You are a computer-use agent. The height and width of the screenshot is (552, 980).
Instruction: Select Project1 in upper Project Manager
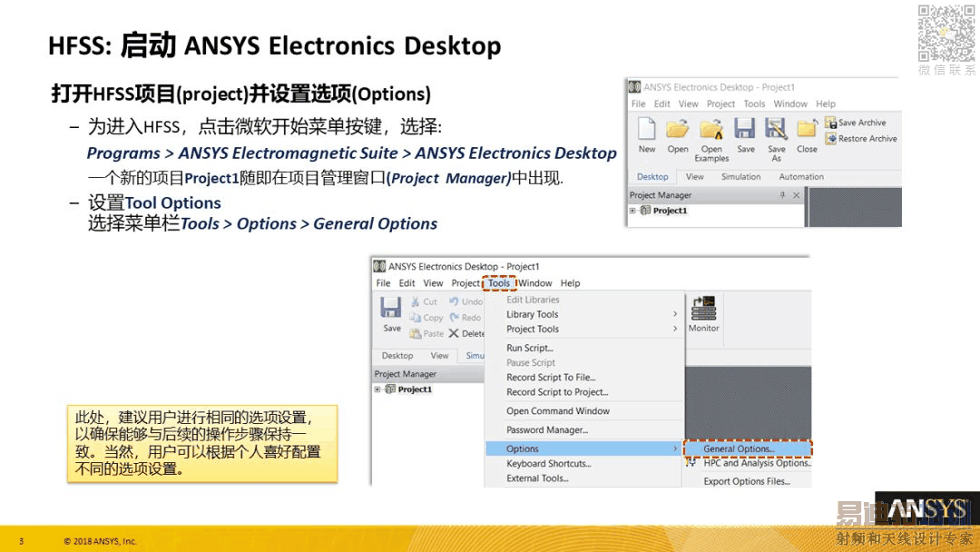point(670,211)
